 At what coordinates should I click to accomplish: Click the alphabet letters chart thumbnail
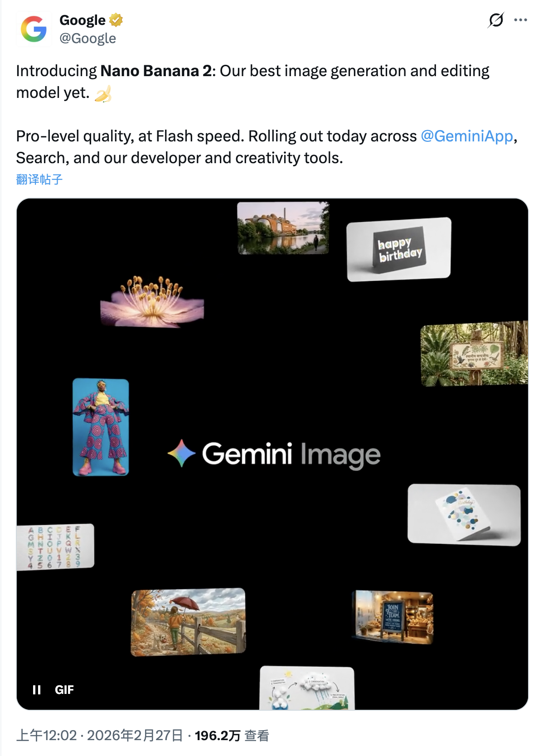[55, 547]
